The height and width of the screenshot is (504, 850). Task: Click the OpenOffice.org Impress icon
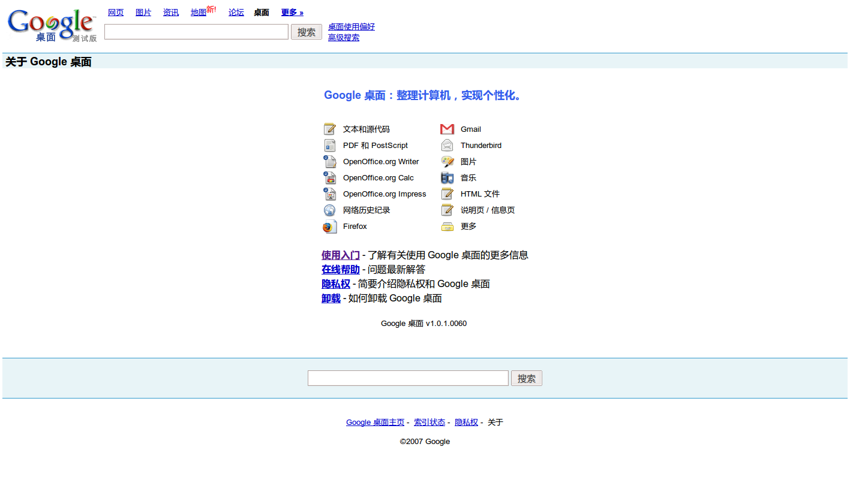329,194
